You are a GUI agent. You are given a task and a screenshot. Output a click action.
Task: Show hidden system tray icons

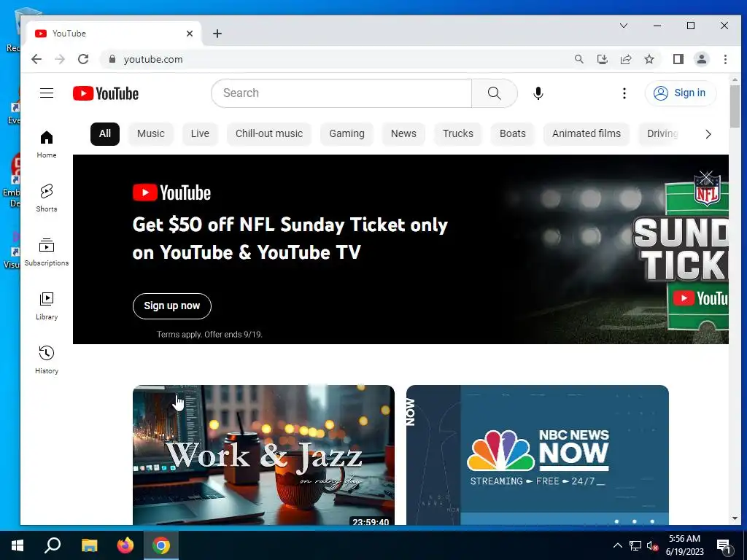[617, 545]
